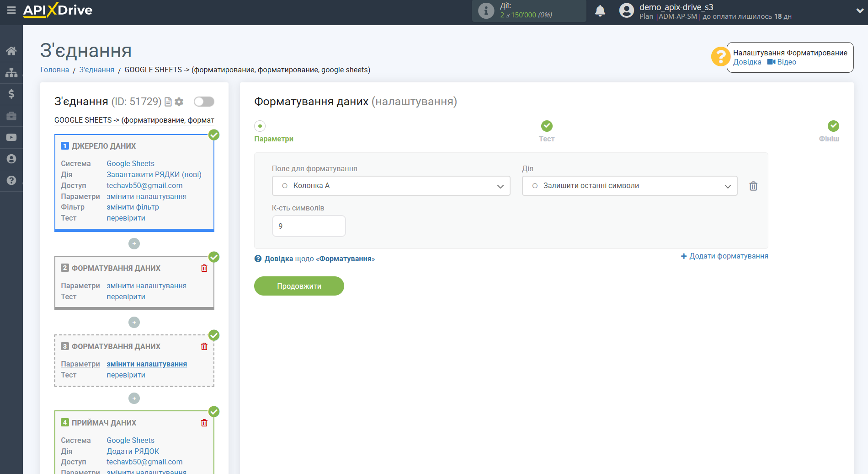Viewport: 868px width, 474px height.
Task: Open the connection settings gear icon
Action: [179, 102]
